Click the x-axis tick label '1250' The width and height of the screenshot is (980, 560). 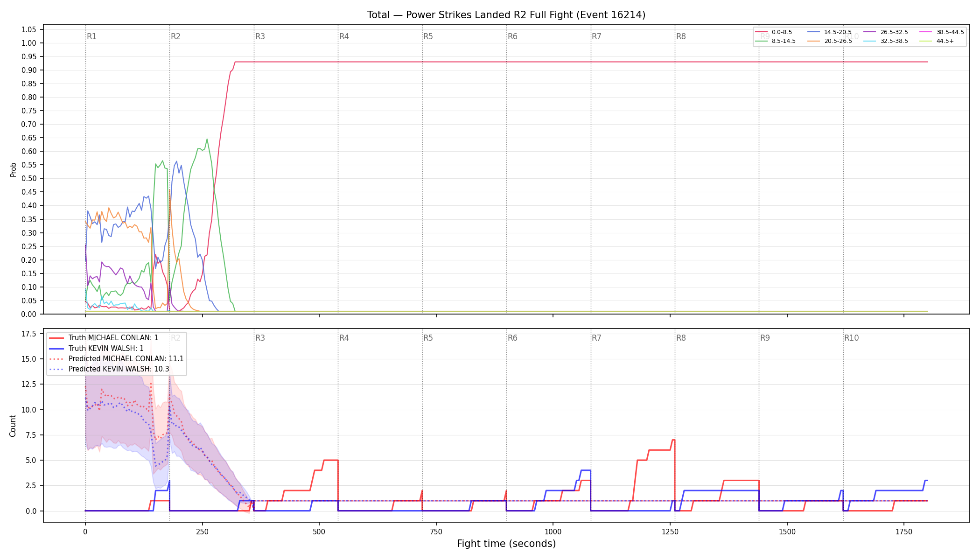pyautogui.click(x=670, y=532)
